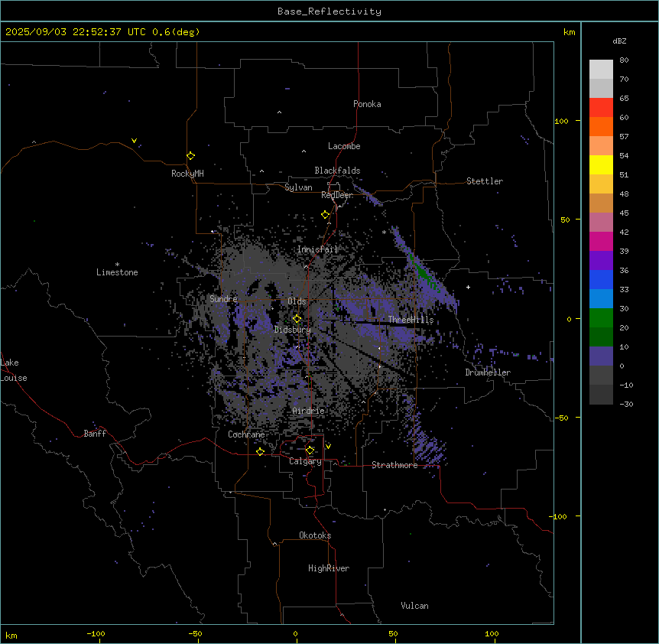659x644 pixels.
Task: Click the Sundre town label
Action: 223,299
